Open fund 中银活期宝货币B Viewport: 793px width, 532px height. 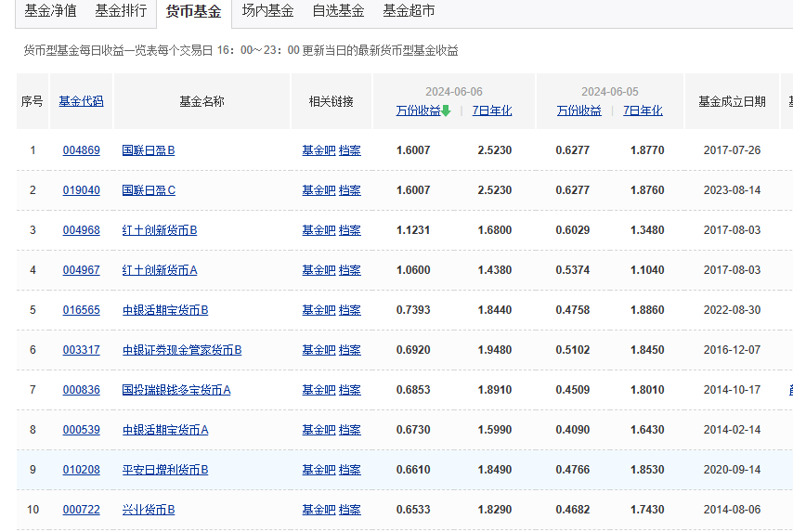165,310
